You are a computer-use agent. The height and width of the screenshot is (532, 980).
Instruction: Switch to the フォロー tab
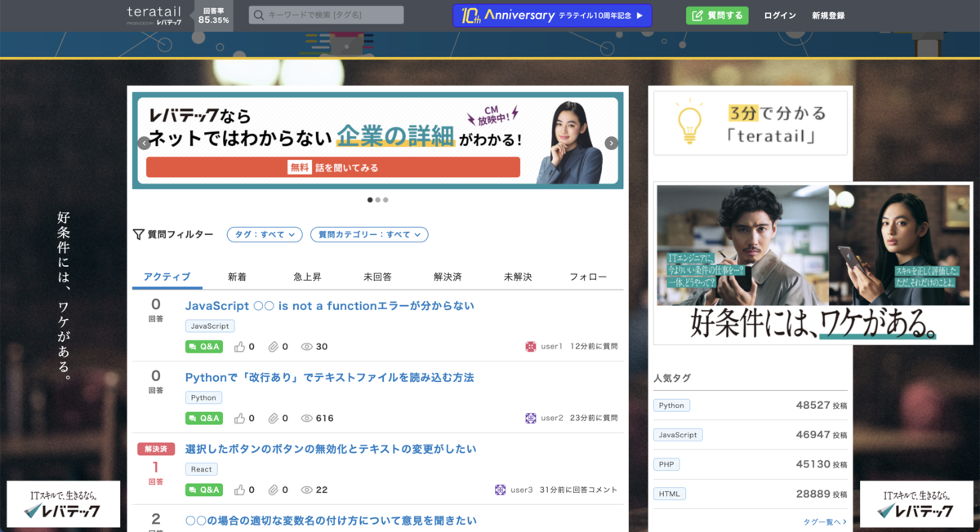tap(588, 277)
